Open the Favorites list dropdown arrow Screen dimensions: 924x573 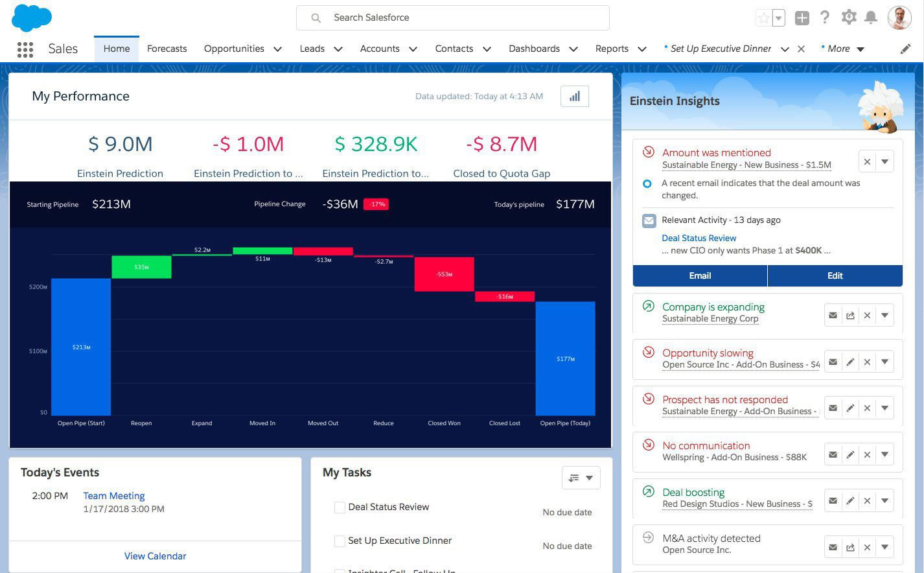point(779,18)
